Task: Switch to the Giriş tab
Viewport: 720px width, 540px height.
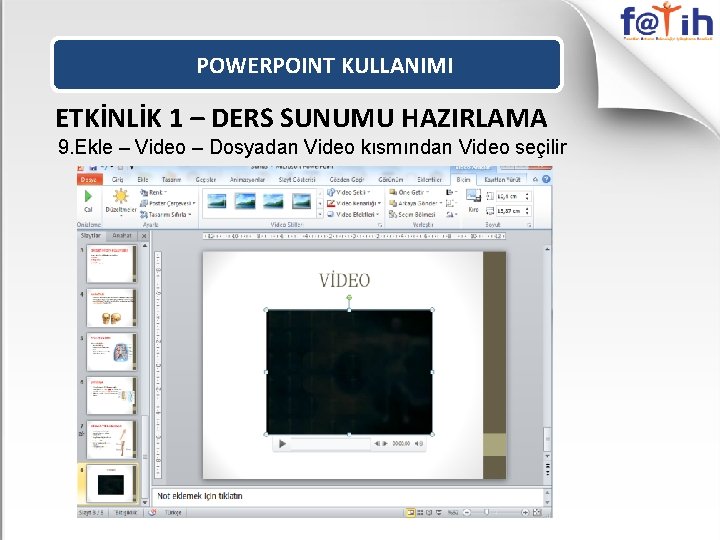Action: pyautogui.click(x=118, y=180)
